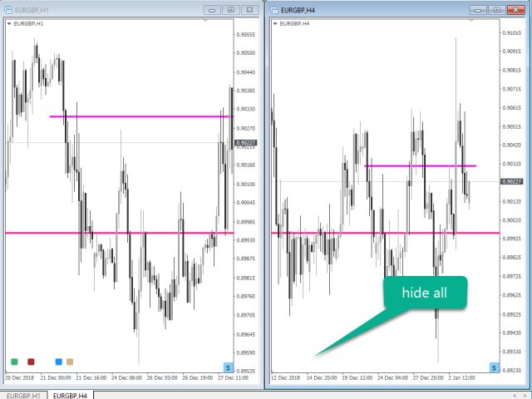This screenshot has height=399, width=532.
Task: Select the long magenta horizontal line in H1 chart
Action: click(x=120, y=233)
